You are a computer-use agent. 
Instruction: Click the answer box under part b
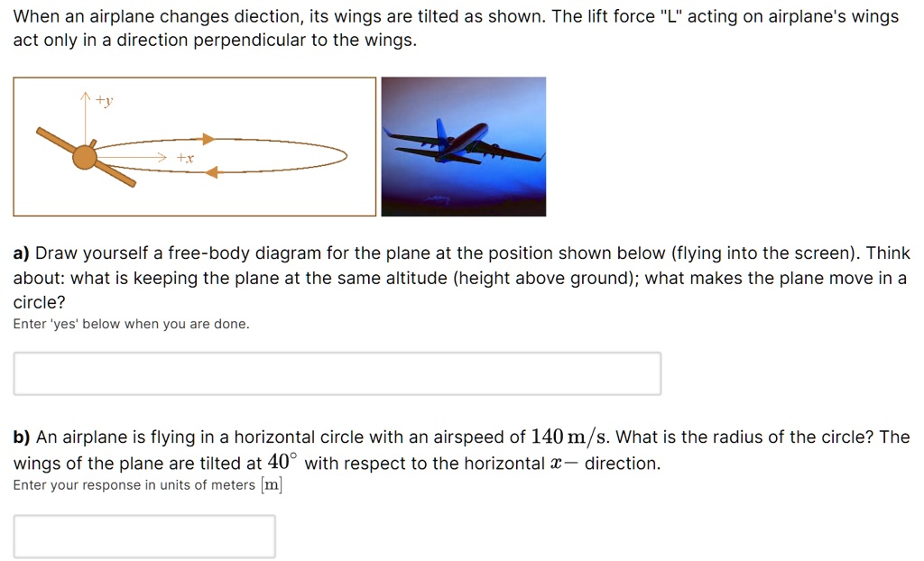[144, 535]
